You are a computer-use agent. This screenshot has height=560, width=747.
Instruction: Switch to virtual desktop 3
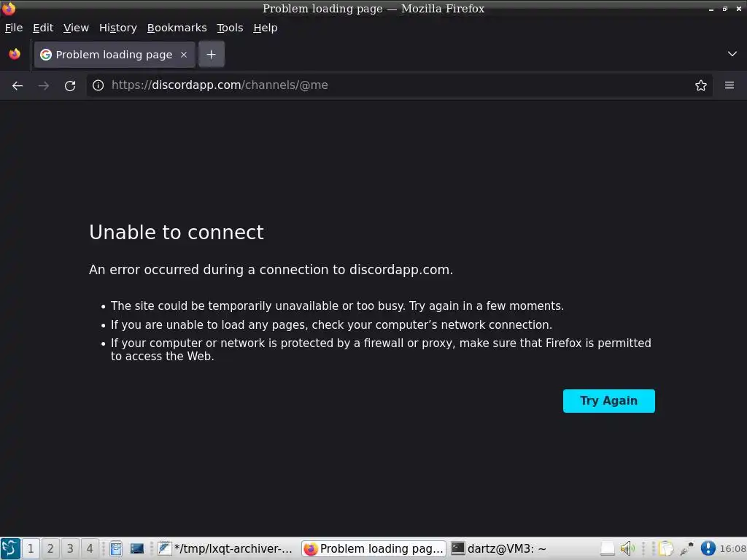[70, 548]
